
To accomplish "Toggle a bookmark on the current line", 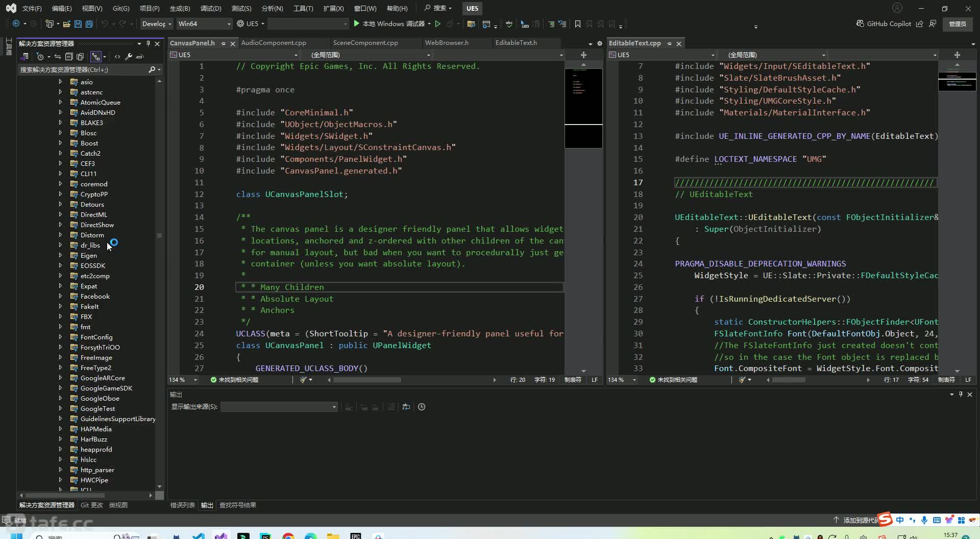I will click(578, 24).
